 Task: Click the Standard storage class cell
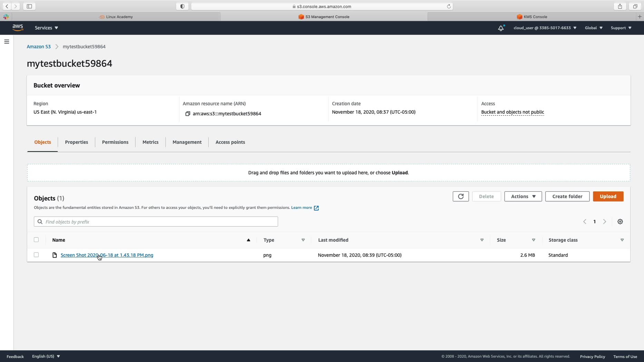click(x=558, y=255)
